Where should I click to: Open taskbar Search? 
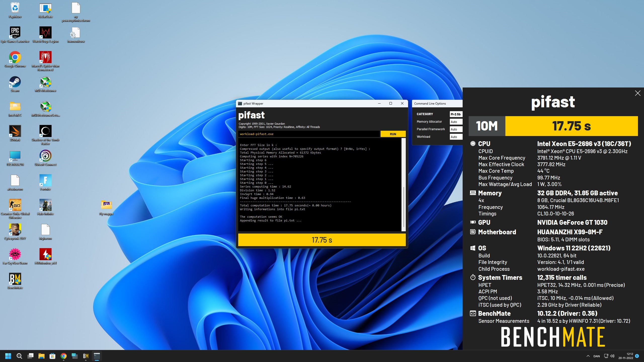coord(19,356)
